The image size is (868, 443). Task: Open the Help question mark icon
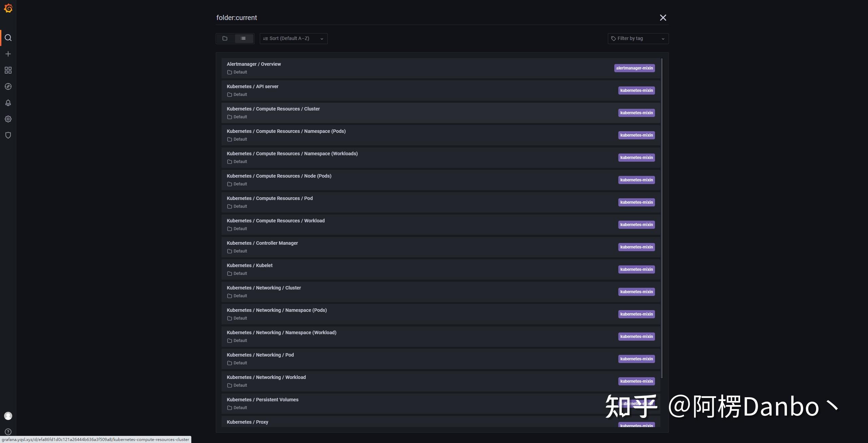[8, 432]
